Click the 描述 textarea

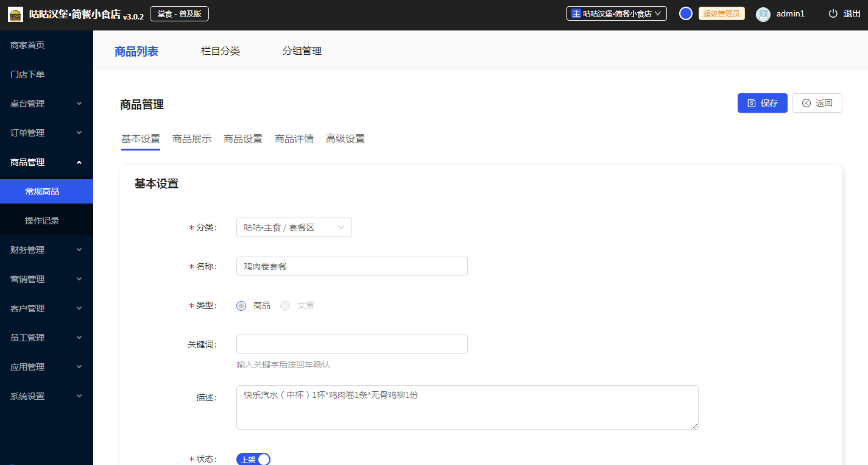467,407
